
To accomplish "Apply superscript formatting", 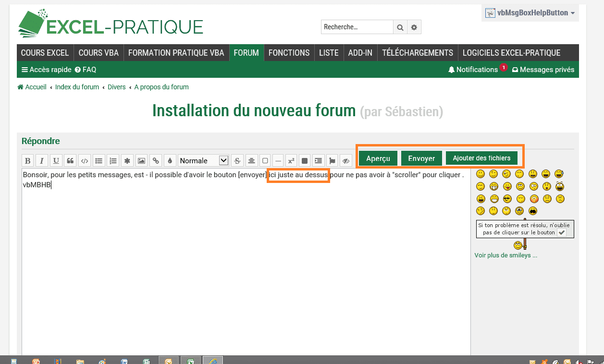I will pyautogui.click(x=291, y=161).
